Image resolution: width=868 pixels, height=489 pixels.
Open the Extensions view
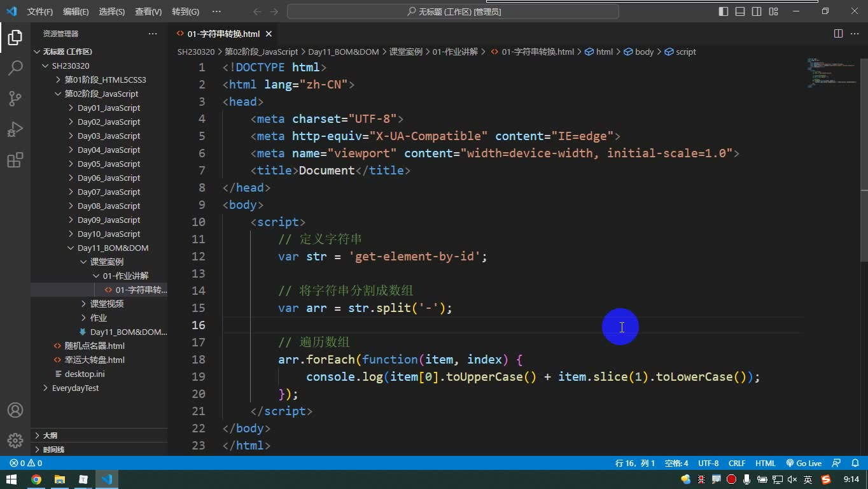point(15,160)
